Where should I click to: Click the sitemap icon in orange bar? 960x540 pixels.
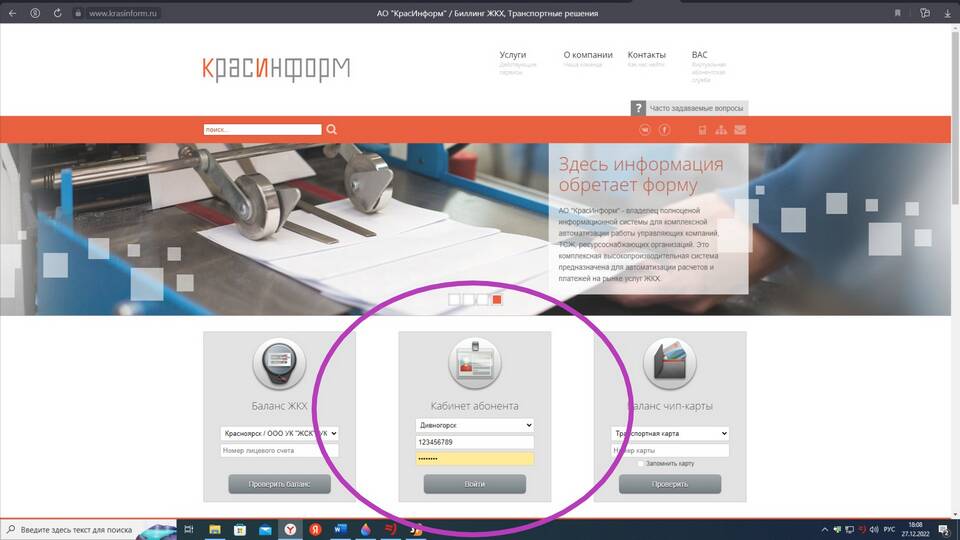tap(721, 130)
